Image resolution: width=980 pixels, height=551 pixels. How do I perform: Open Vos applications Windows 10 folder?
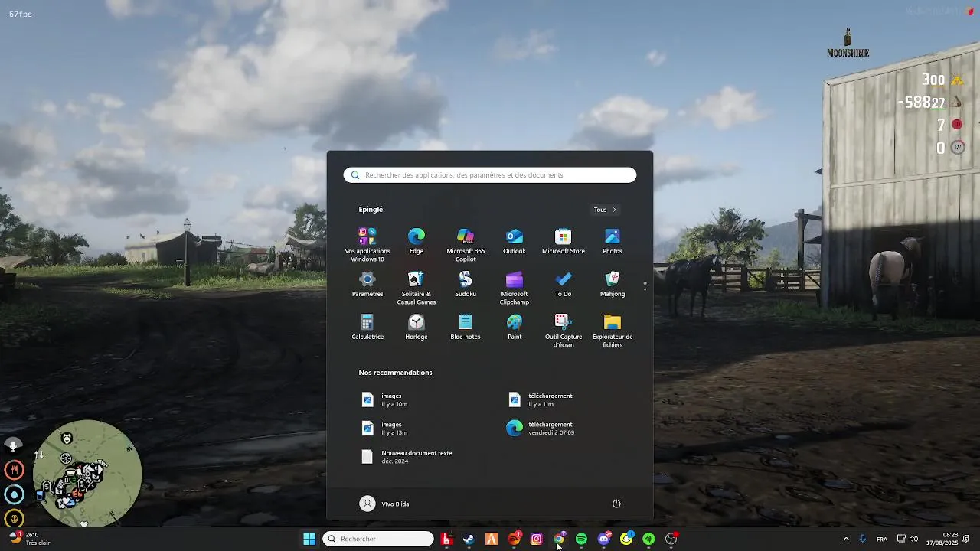click(x=367, y=245)
